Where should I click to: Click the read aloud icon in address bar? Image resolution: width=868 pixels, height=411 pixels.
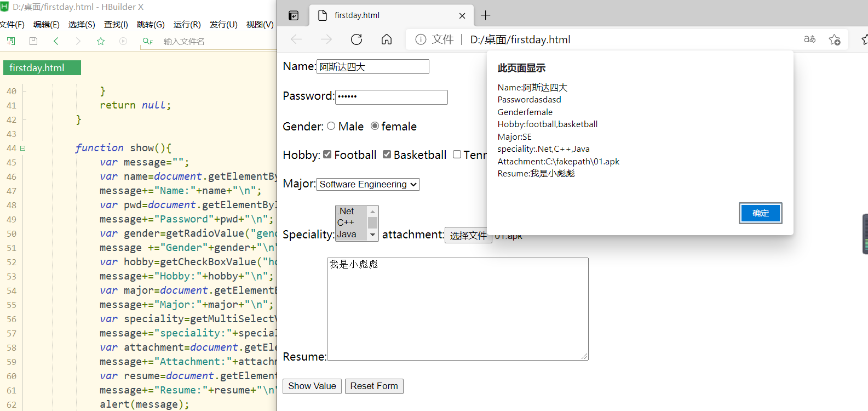coord(810,39)
